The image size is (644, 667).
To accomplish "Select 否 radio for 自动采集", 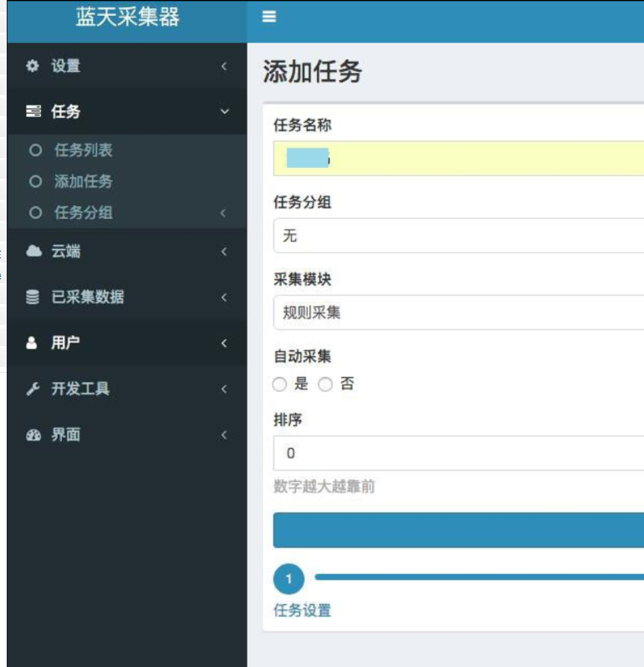I will pos(325,384).
